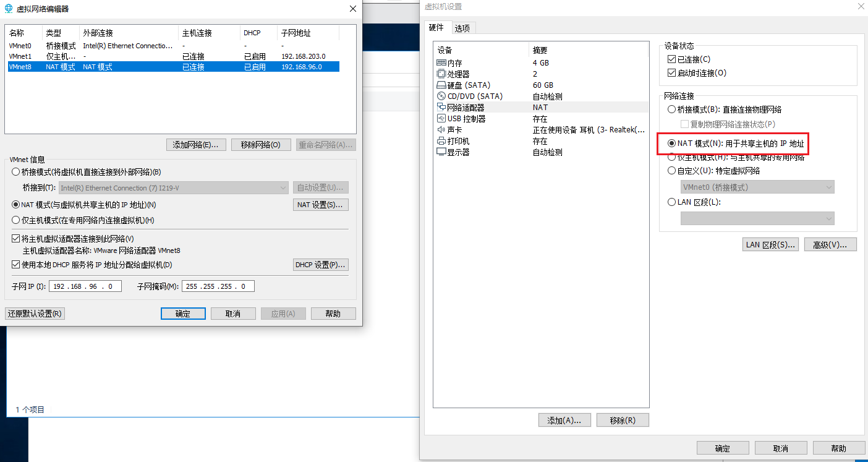Select NAT 模式(N) radio in VM settings
The image size is (868, 462).
point(672,143)
